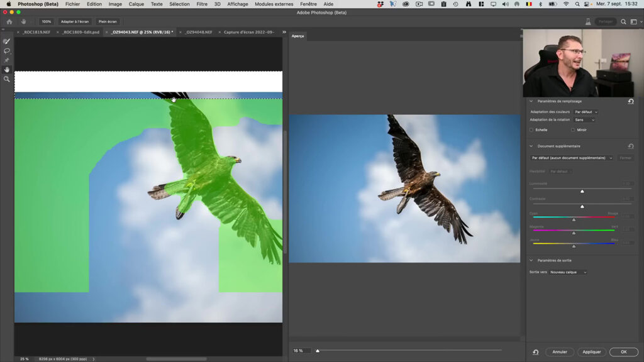
Task: Open Adaptation de la rotation dropdown
Action: (x=584, y=120)
